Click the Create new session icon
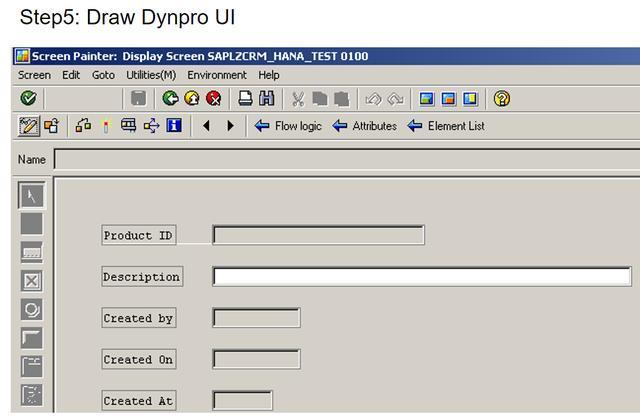 tap(427, 99)
